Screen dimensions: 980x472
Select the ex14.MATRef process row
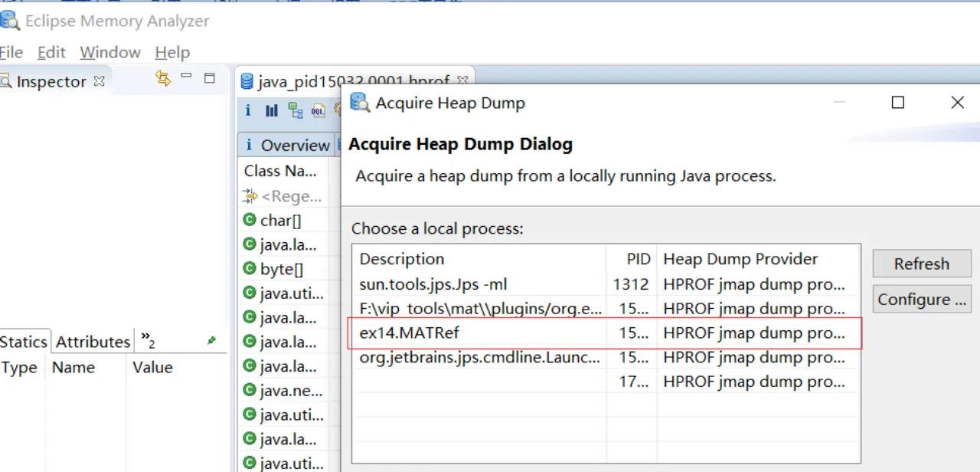[605, 333]
